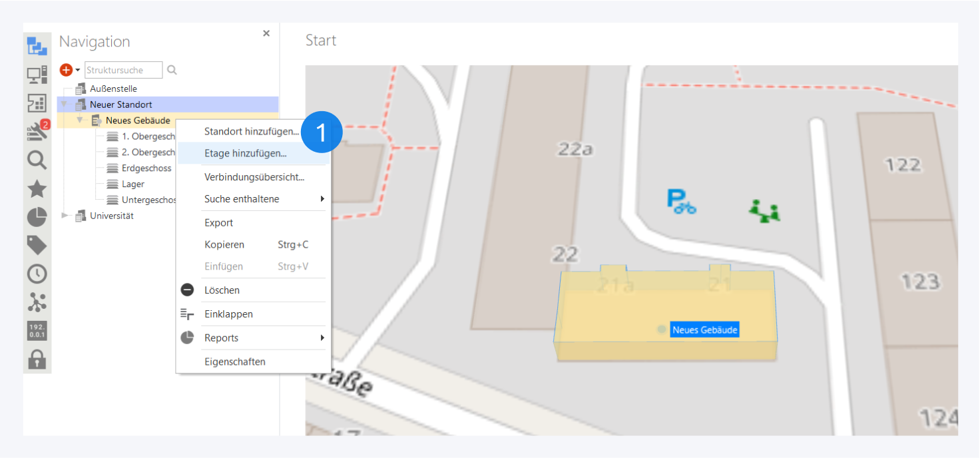980x458 pixels.
Task: Expand the Reports submenu
Action: point(322,338)
